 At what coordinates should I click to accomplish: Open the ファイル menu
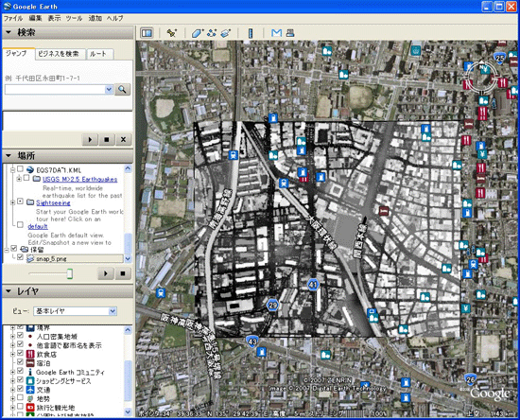[x=13, y=18]
